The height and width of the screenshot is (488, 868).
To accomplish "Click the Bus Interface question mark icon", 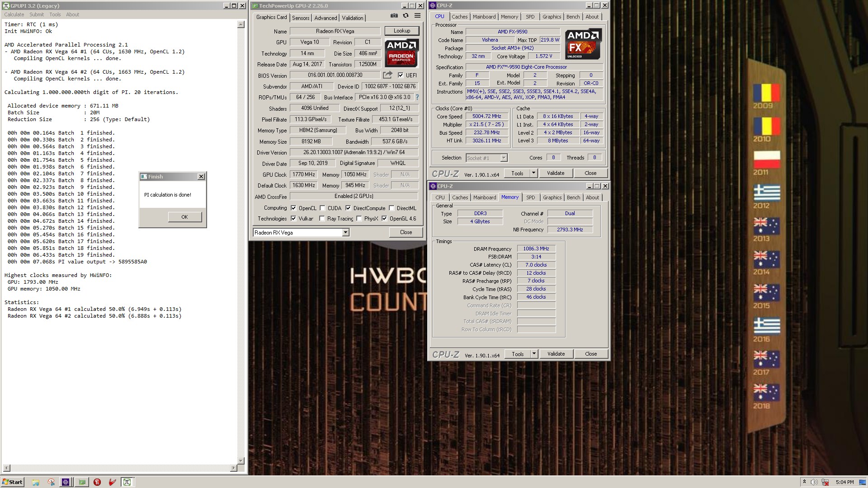I will 417,97.
